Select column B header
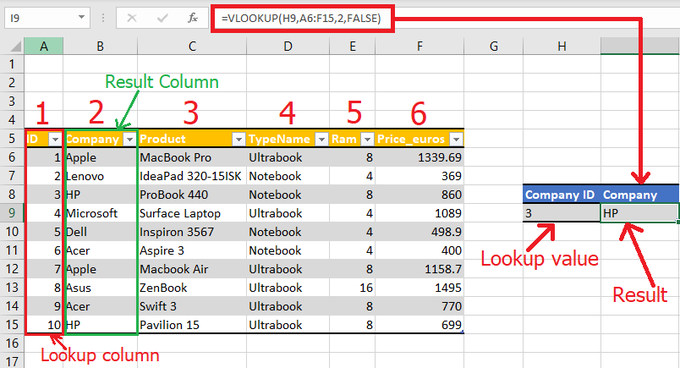The height and width of the screenshot is (368, 680). (x=100, y=46)
